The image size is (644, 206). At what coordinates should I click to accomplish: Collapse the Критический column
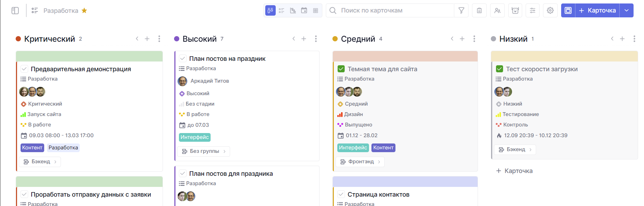click(137, 39)
